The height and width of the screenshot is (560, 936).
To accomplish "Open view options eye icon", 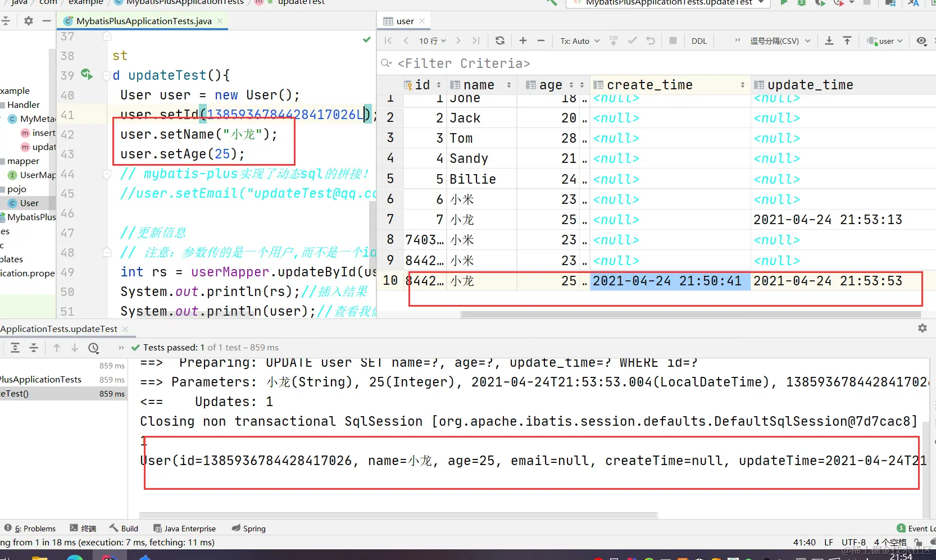I will coord(921,41).
